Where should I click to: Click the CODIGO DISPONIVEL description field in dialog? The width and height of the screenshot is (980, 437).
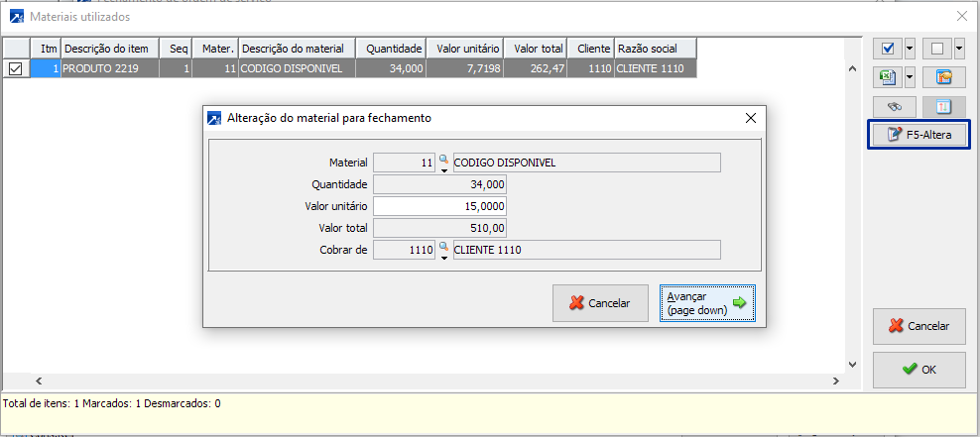(587, 163)
